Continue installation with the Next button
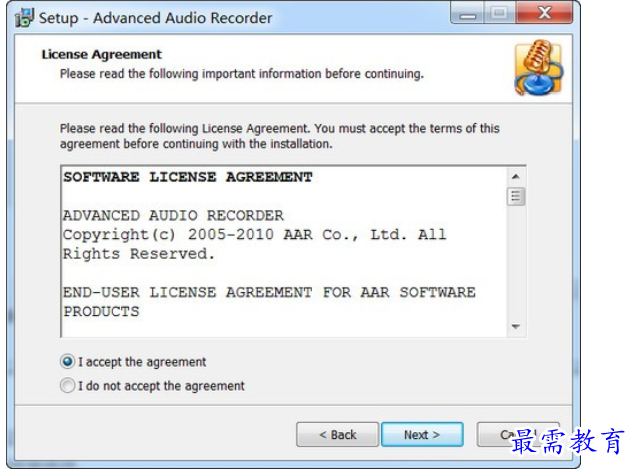This screenshot has width=633, height=473. pos(422,435)
